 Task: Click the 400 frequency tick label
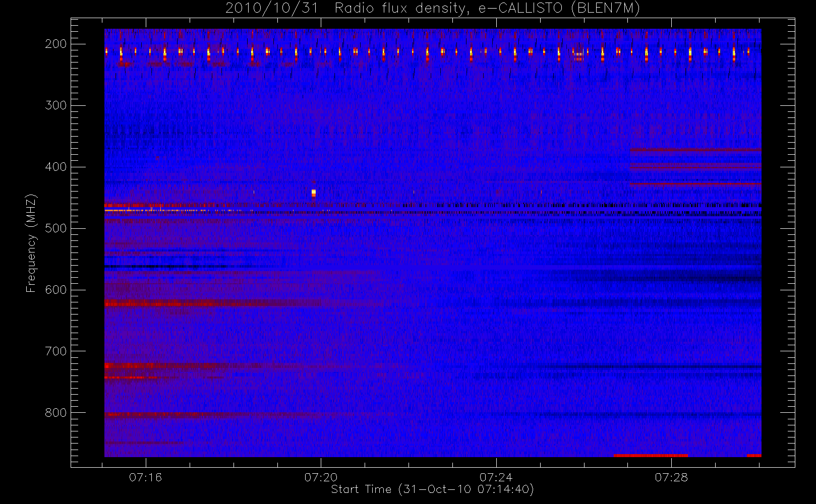pos(56,167)
